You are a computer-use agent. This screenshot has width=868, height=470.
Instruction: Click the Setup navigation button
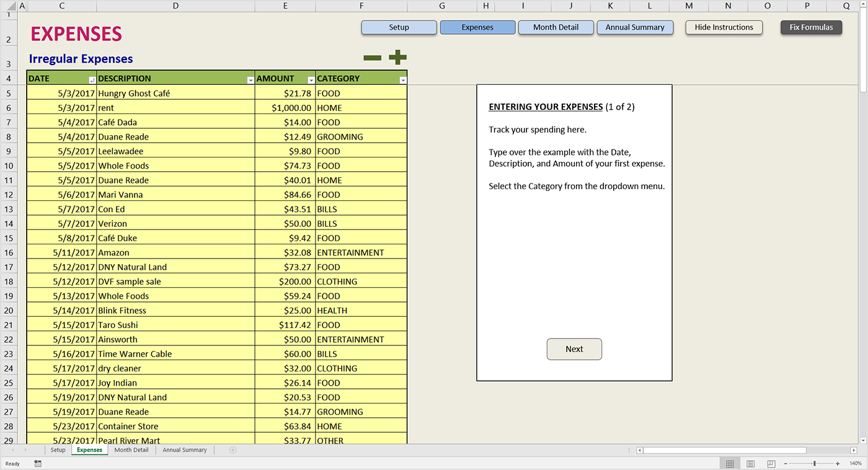pyautogui.click(x=399, y=27)
